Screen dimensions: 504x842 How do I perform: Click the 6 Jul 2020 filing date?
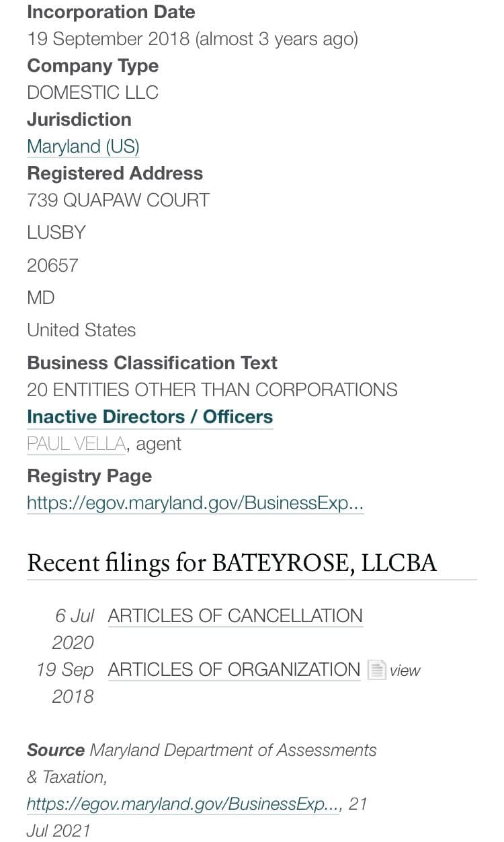(74, 629)
